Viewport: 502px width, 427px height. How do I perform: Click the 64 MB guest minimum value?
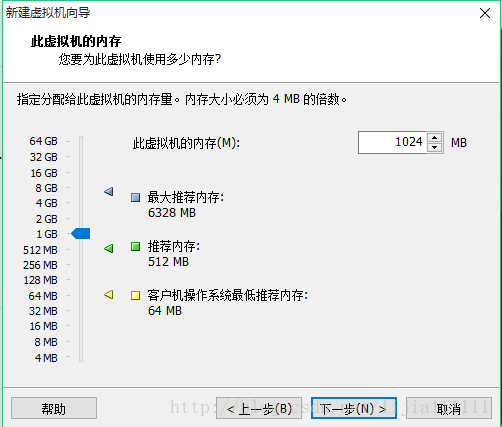pyautogui.click(x=165, y=311)
